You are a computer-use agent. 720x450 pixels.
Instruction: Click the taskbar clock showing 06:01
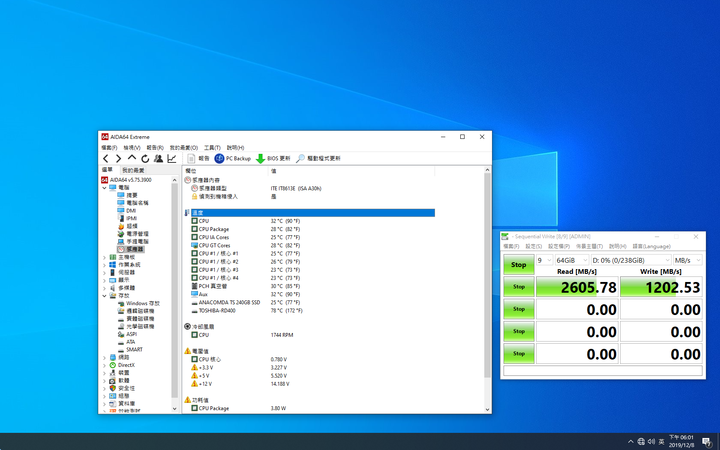pyautogui.click(x=681, y=441)
